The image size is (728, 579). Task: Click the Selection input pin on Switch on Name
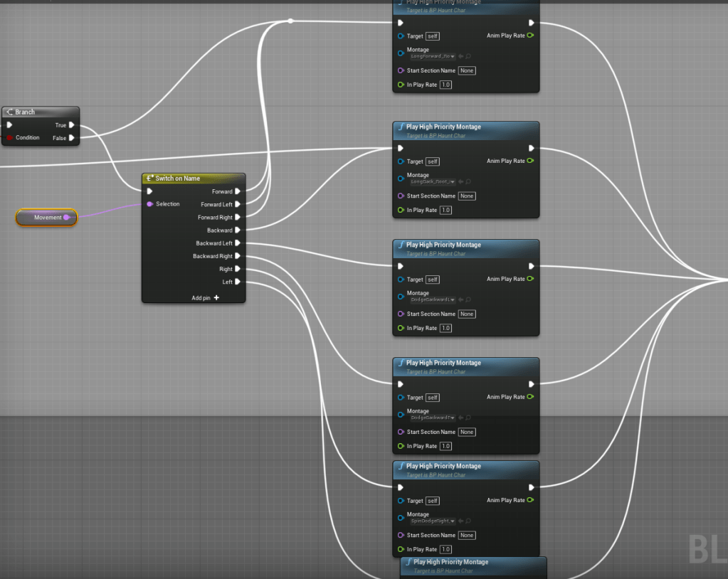pyautogui.click(x=149, y=204)
